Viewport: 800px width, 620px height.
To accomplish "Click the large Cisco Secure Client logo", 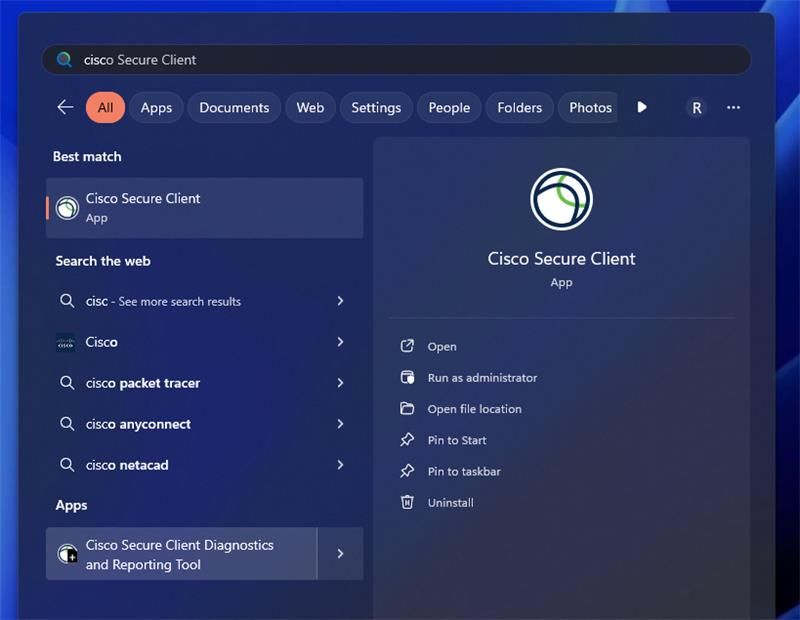I will click(x=561, y=199).
